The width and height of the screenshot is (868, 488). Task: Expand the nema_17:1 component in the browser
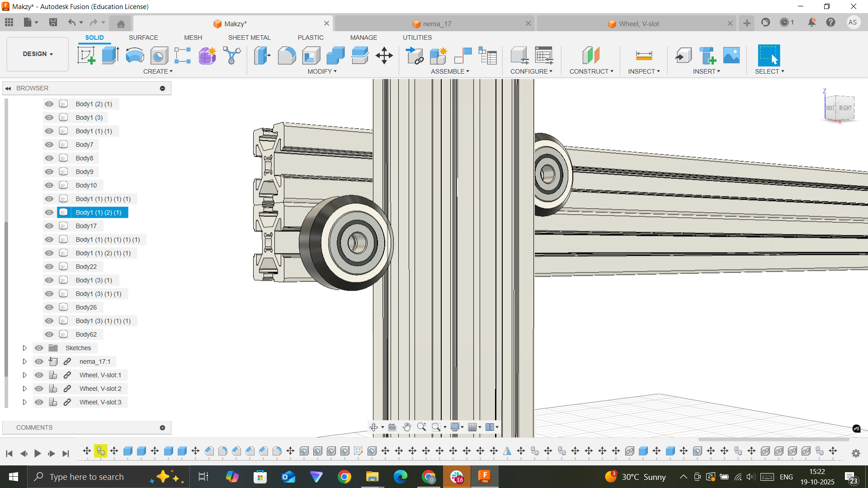coord(25,361)
